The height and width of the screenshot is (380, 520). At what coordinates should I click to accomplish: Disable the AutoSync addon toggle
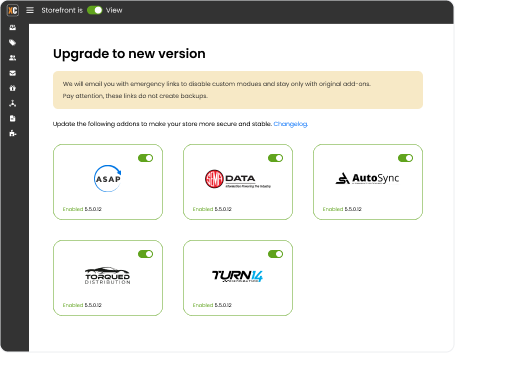406,158
